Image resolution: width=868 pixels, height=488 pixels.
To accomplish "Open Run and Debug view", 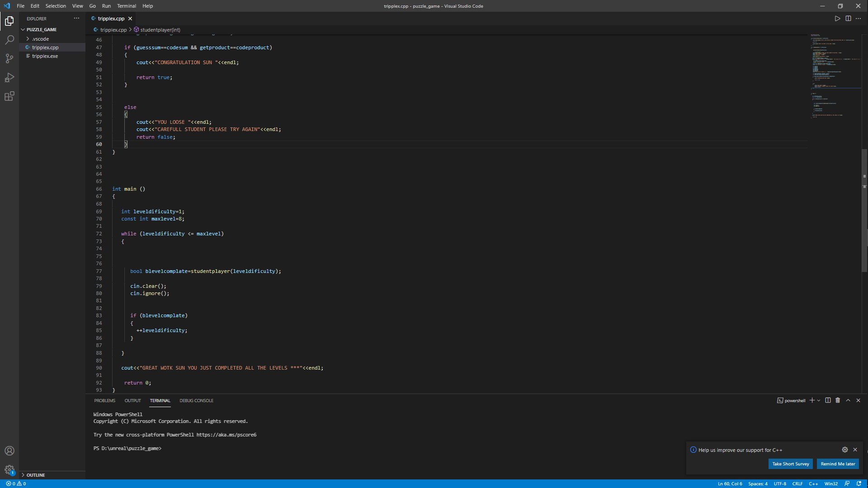I will click(x=9, y=78).
